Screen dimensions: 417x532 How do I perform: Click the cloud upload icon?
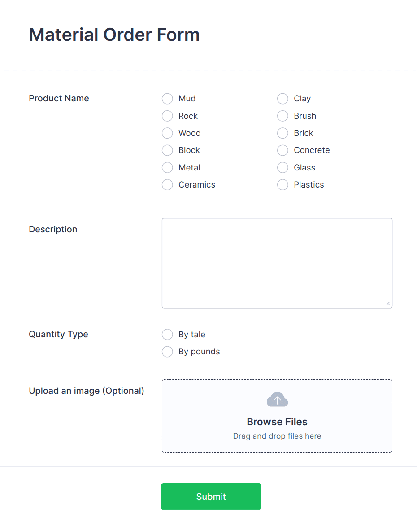click(x=277, y=399)
